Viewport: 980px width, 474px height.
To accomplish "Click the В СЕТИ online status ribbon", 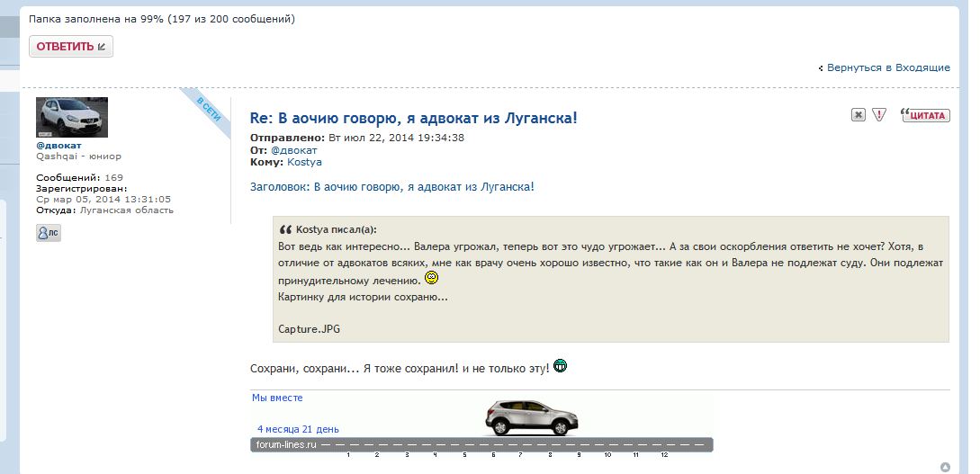I will pos(207,108).
